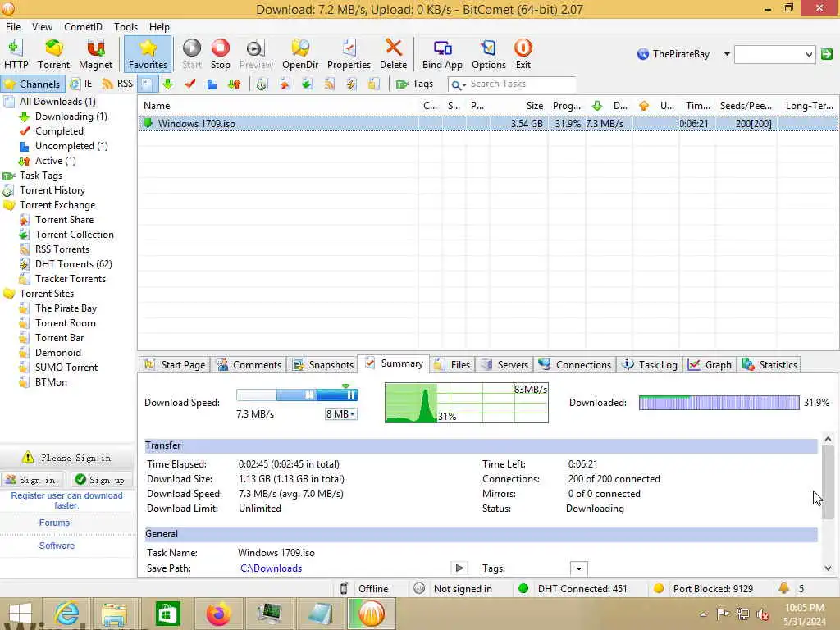Viewport: 840px width, 630px height.
Task: Toggle the all-tasks filter icon in toolbar
Action: point(148,84)
